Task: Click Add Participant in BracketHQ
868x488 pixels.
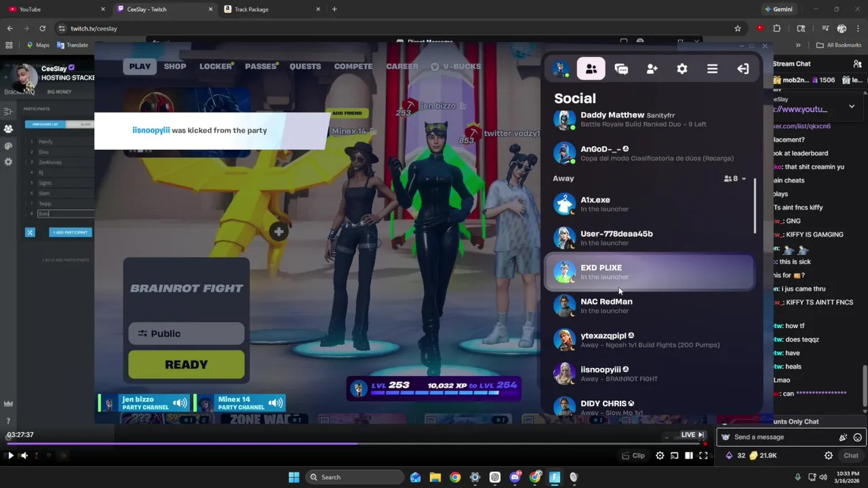Action: click(71, 232)
